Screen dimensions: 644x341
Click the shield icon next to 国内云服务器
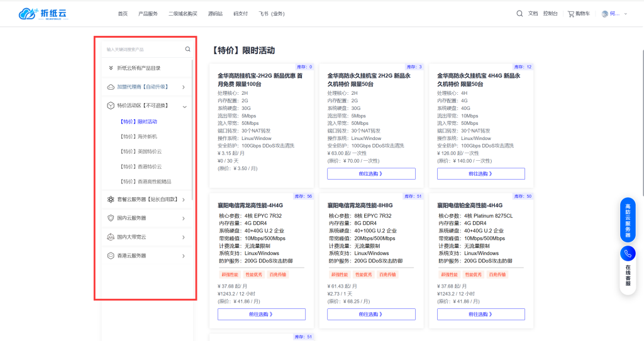point(111,218)
